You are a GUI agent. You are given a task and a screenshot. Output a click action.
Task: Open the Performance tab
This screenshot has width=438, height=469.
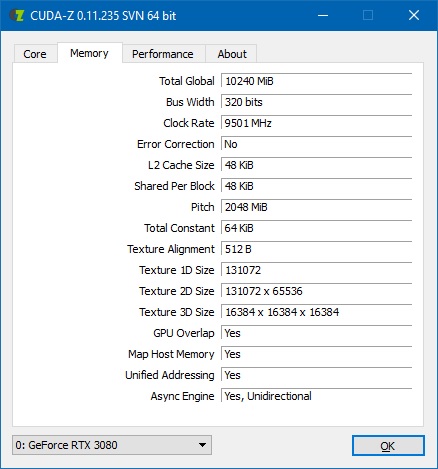point(163,54)
